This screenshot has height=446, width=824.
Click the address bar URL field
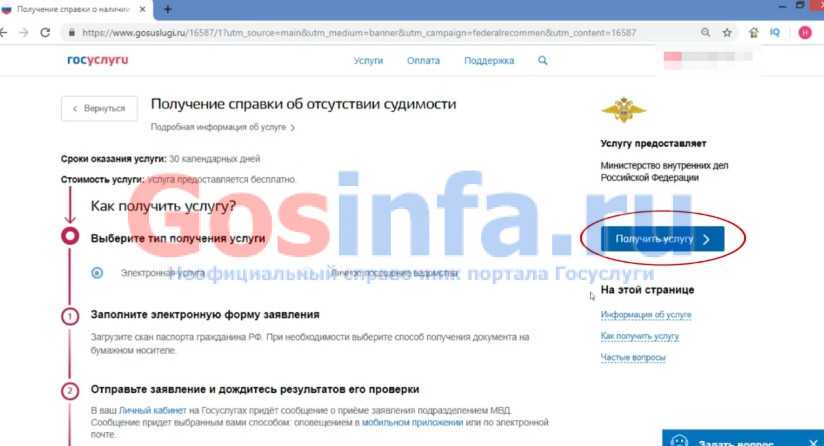[359, 33]
